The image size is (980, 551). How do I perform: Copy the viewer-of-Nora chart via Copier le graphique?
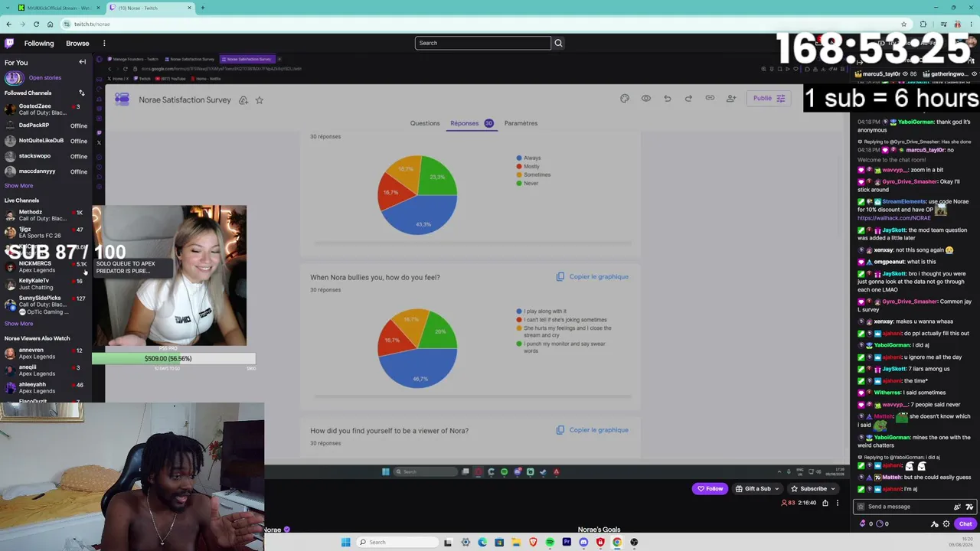point(593,430)
